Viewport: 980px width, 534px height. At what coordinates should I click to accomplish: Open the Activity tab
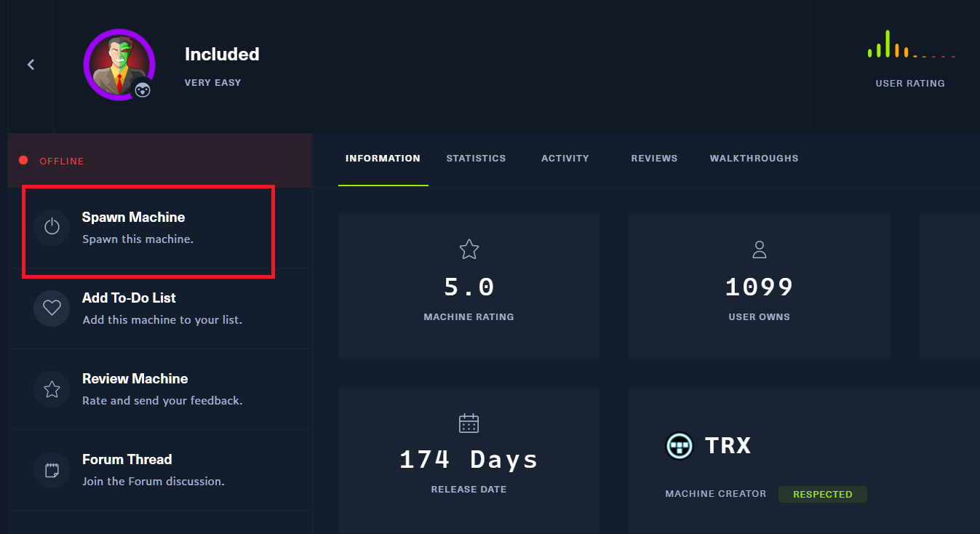click(565, 158)
